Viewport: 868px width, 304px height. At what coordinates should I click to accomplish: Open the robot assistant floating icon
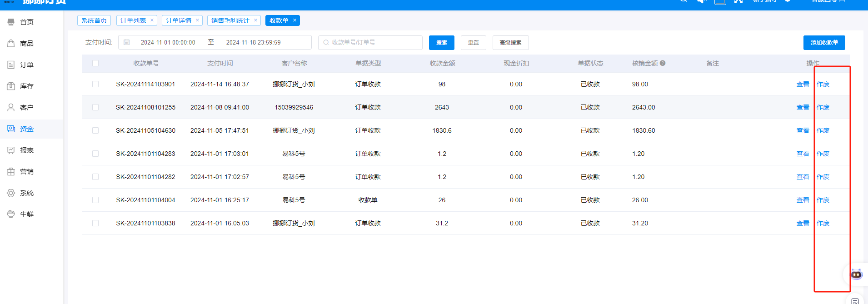(856, 274)
